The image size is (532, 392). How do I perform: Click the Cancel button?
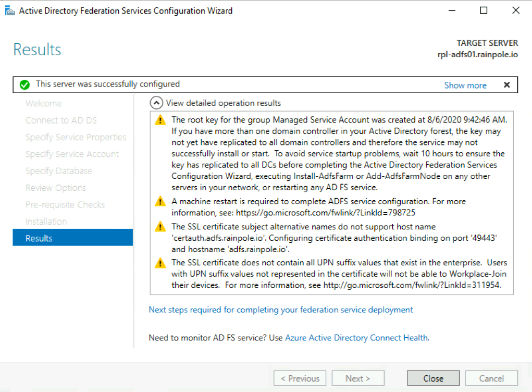(x=491, y=378)
